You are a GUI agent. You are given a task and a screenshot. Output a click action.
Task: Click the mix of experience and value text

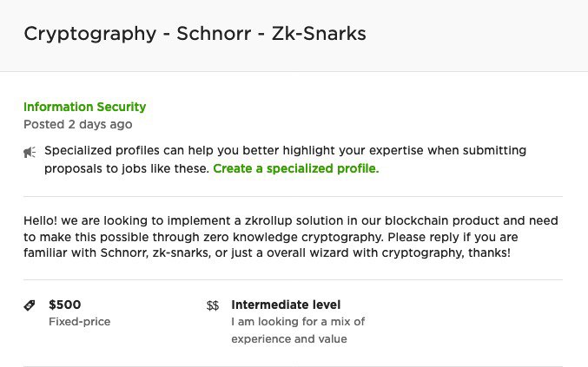coord(298,331)
